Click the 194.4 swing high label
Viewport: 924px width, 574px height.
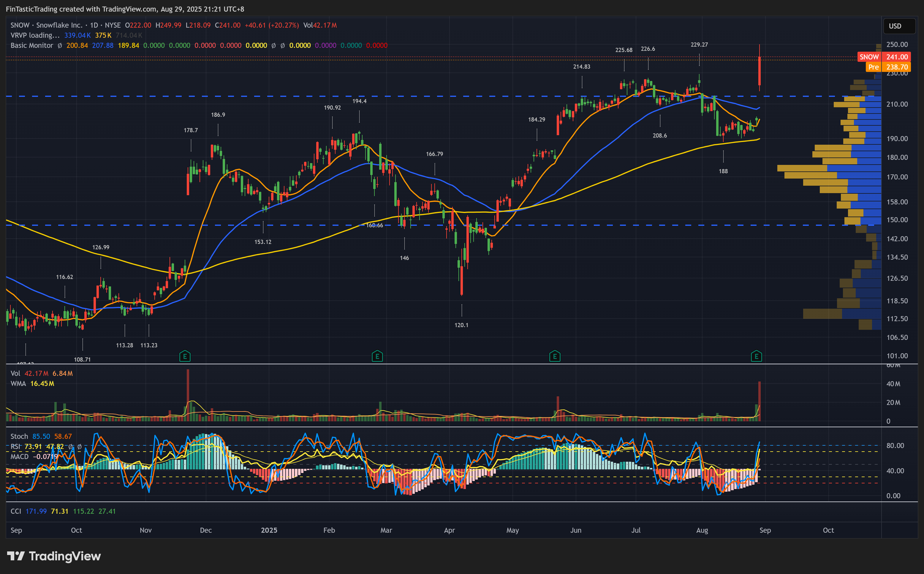point(359,101)
